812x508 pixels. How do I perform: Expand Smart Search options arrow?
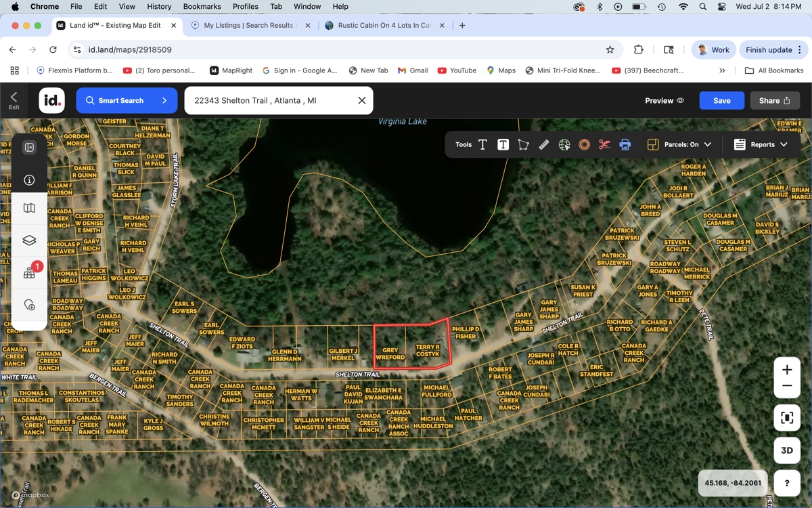coord(164,100)
